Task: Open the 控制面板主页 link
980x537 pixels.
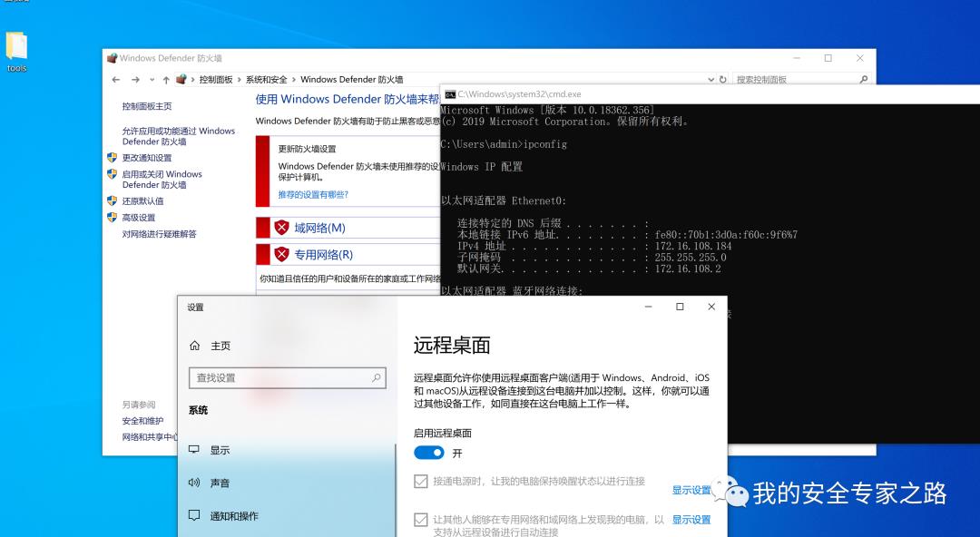Action: (x=147, y=107)
